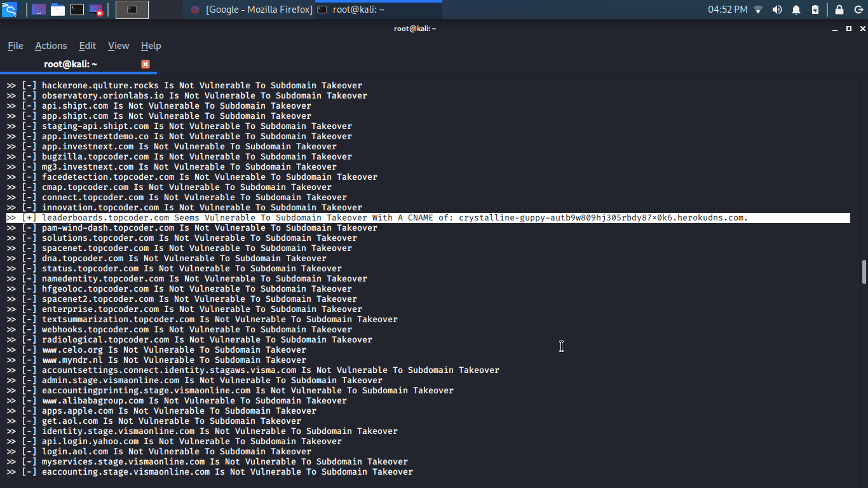
Task: Click the login.aol.com line
Action: click(x=159, y=451)
